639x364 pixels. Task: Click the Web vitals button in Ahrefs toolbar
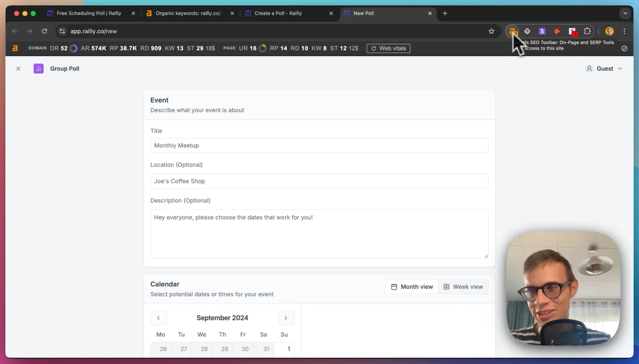(388, 48)
